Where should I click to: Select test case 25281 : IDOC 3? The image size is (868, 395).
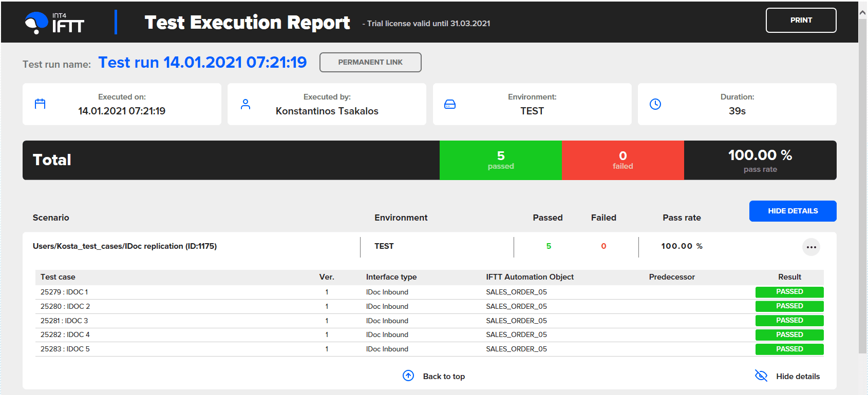coord(64,321)
